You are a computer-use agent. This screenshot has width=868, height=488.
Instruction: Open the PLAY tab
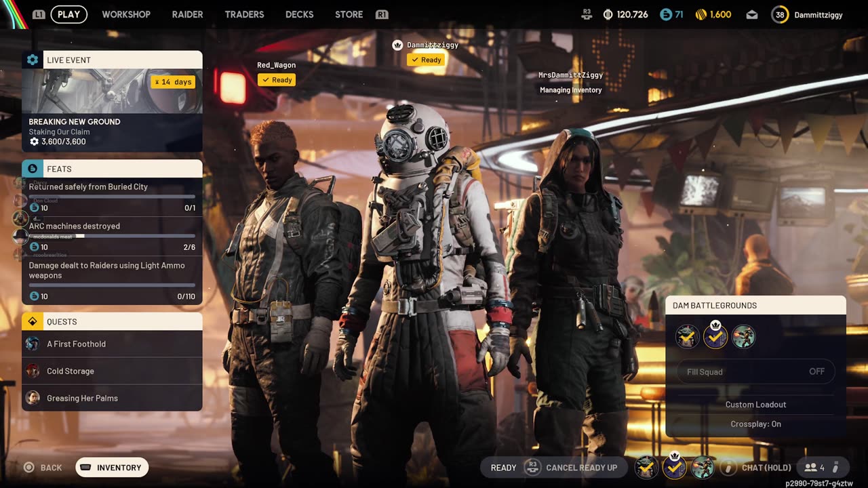pyautogui.click(x=68, y=14)
